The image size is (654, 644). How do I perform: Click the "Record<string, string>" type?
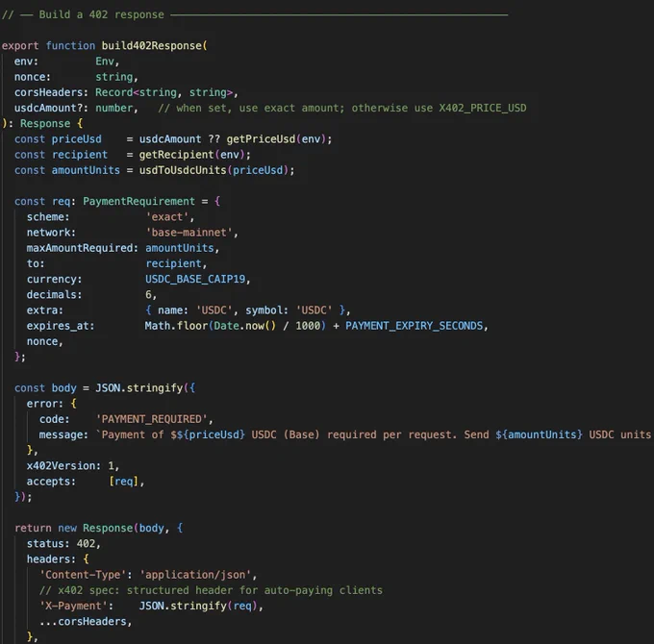coord(163,92)
